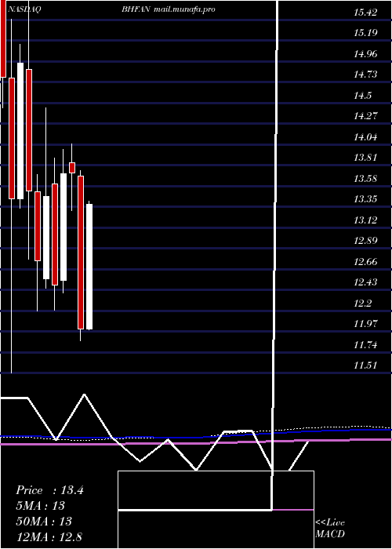The height and width of the screenshot is (549, 392).
Task: Click the <<Live MACD label
Action: point(330,529)
